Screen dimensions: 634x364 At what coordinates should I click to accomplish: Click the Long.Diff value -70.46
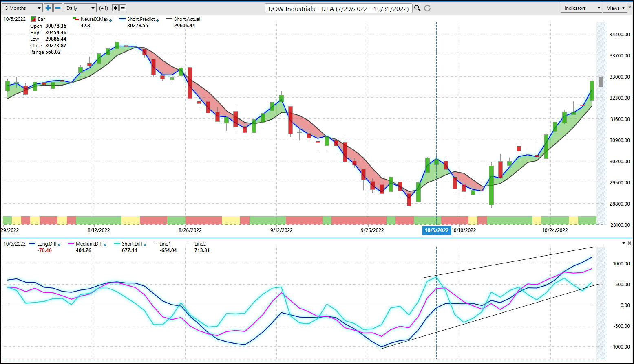(x=44, y=250)
